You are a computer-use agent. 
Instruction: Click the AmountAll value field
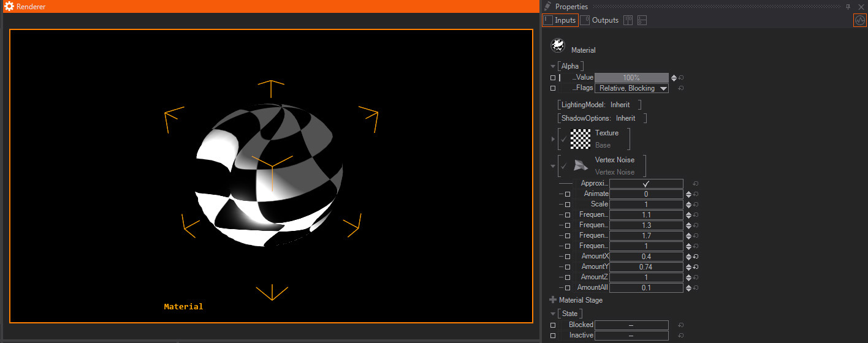coord(646,288)
